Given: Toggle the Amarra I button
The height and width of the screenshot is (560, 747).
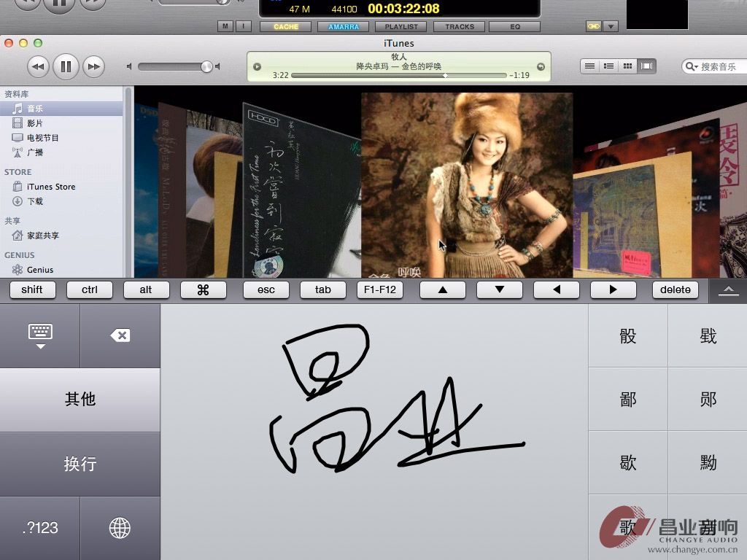Looking at the screenshot, I should pyautogui.click(x=244, y=26).
